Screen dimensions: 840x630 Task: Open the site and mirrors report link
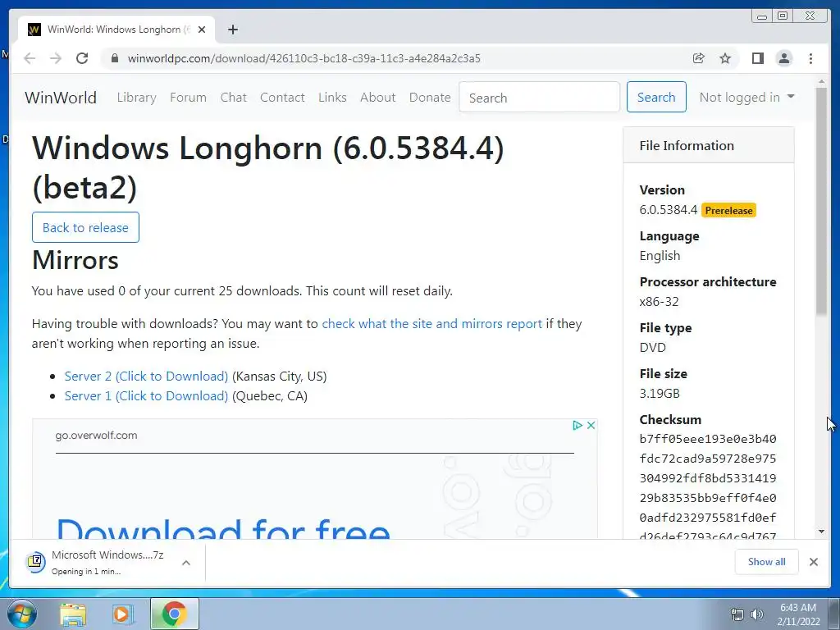point(431,323)
